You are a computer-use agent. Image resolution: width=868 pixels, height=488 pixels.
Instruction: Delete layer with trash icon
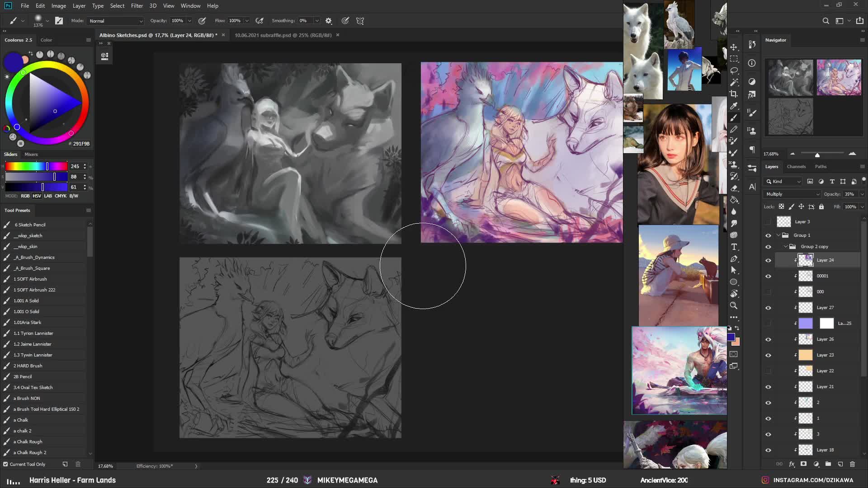[x=852, y=464]
